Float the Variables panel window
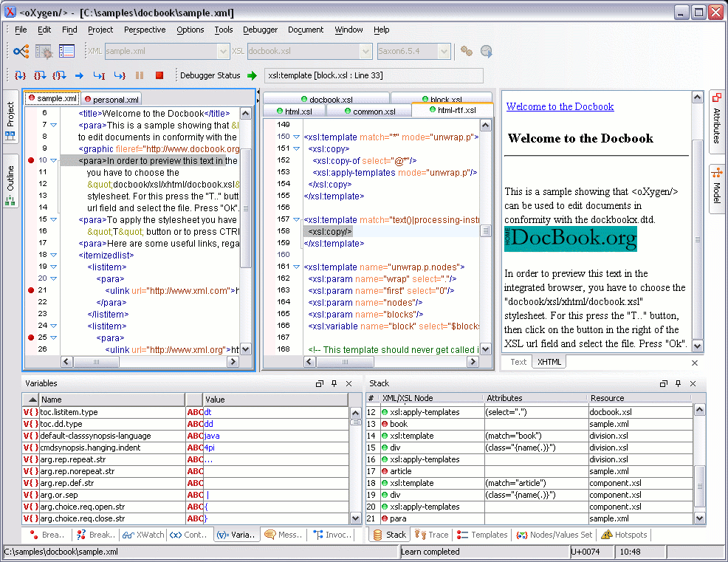The width and height of the screenshot is (728, 562). coord(320,383)
